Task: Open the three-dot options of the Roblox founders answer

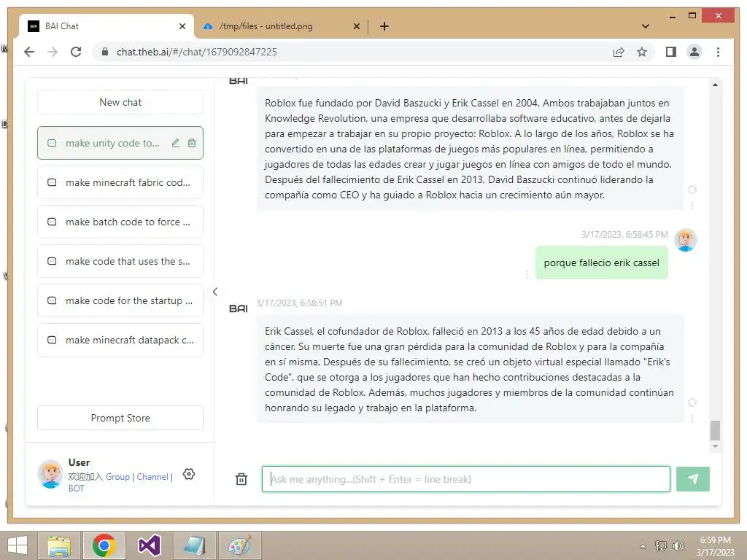Action: tap(692, 205)
